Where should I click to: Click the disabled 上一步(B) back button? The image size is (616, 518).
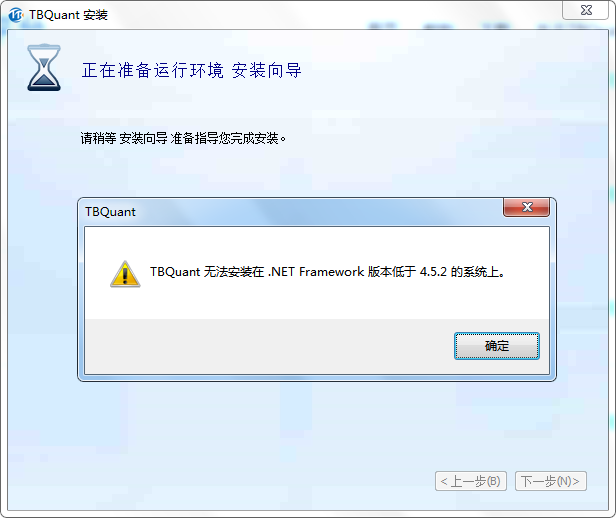(x=471, y=481)
